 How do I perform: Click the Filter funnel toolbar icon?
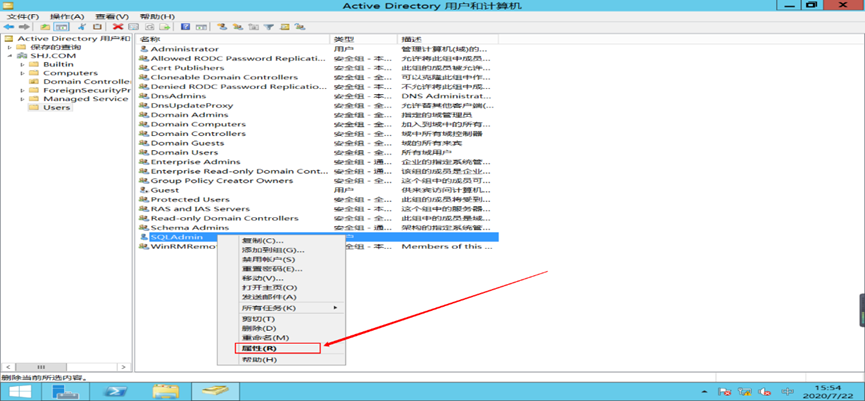tap(269, 26)
